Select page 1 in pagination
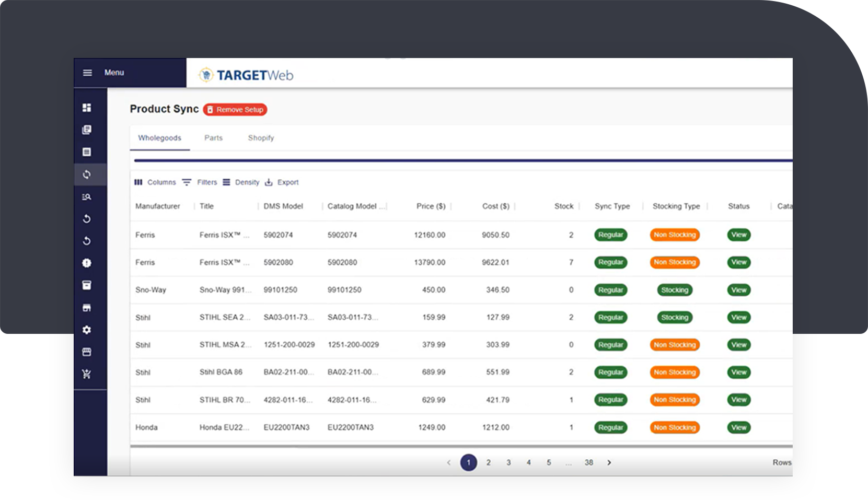This screenshot has height=500, width=868. [x=469, y=463]
